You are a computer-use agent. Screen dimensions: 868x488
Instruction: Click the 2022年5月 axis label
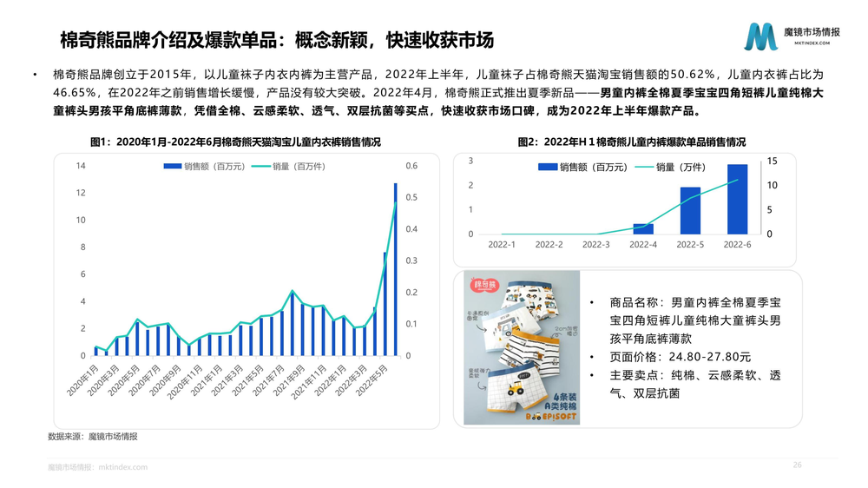click(x=372, y=380)
